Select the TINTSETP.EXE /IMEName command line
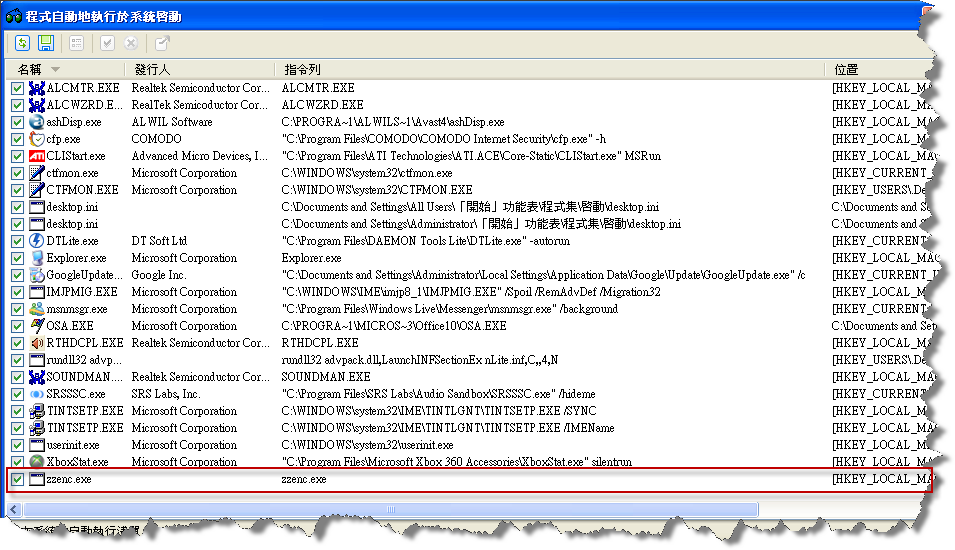 pyautogui.click(x=448, y=428)
